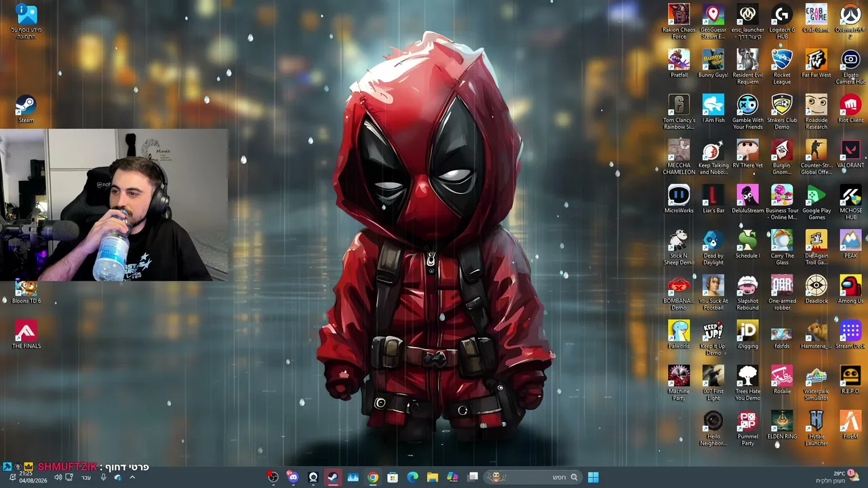Show hidden system tray icons
This screenshot has width=868, height=488.
[132, 477]
